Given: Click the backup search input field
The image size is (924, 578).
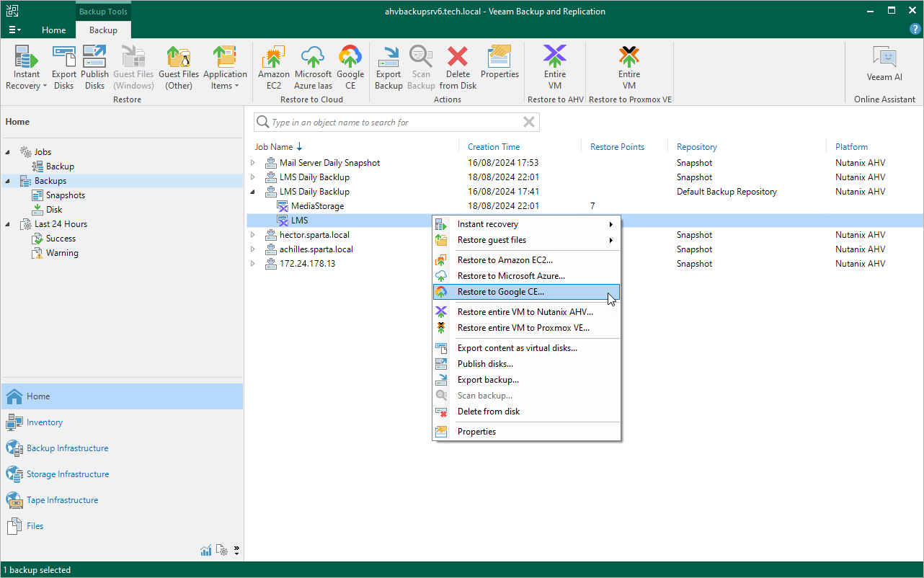Looking at the screenshot, I should 395,123.
